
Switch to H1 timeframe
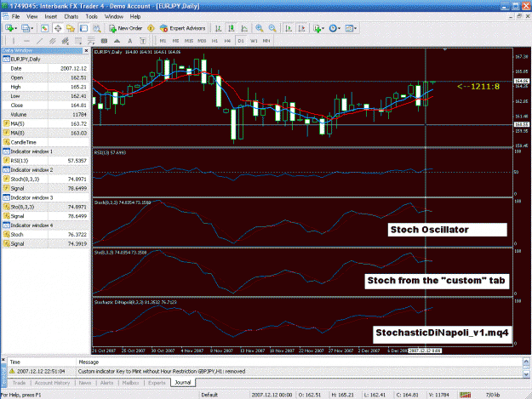coord(215,41)
